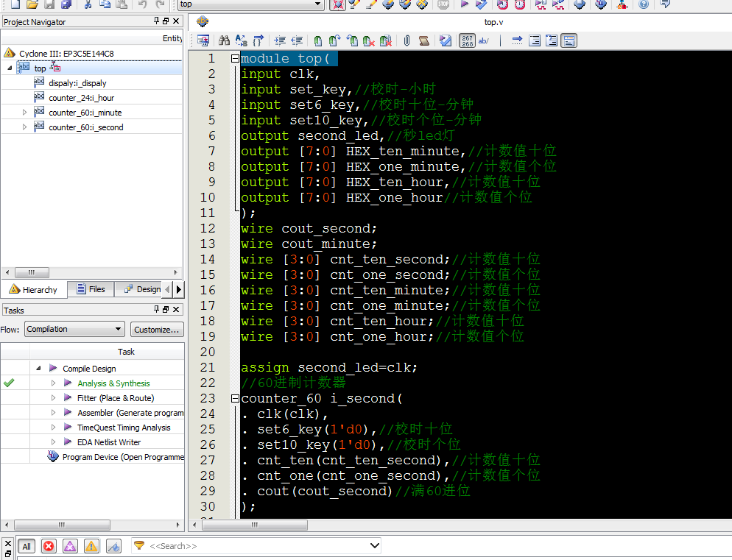Open a file with folder icon

32,4
